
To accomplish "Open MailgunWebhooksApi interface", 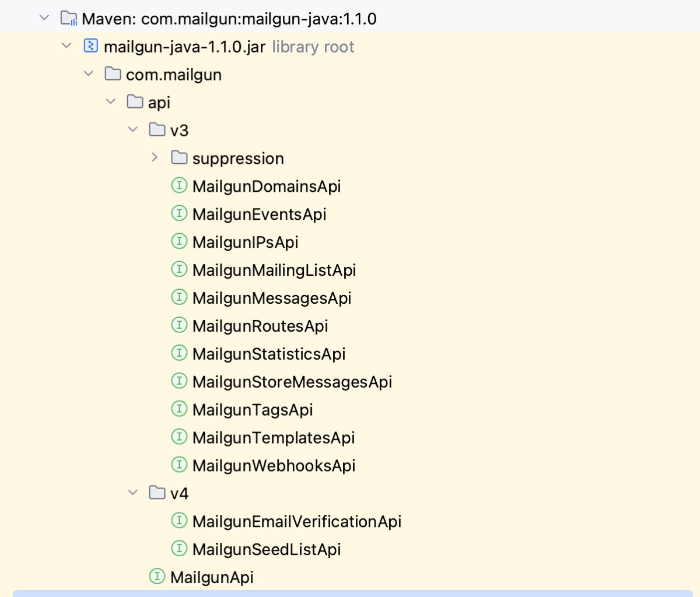I will click(274, 466).
